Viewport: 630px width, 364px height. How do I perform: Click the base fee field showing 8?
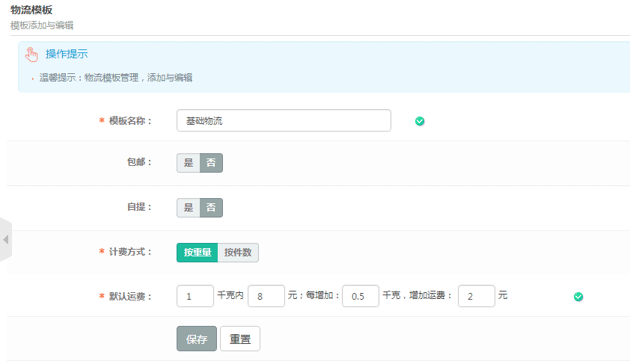pyautogui.click(x=266, y=297)
